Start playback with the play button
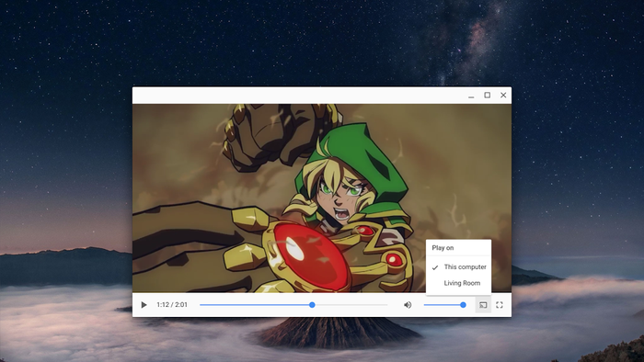Screen dimensions: 644x362 point(144,305)
